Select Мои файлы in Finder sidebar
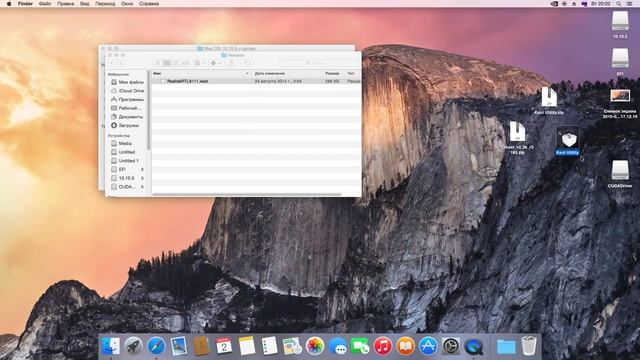Viewport: 640px width, 360px height. click(127, 82)
